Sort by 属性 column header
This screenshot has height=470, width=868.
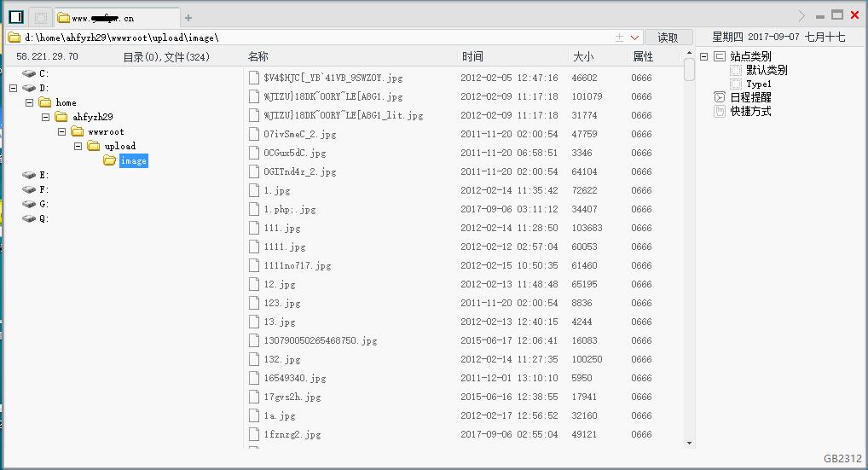click(643, 56)
